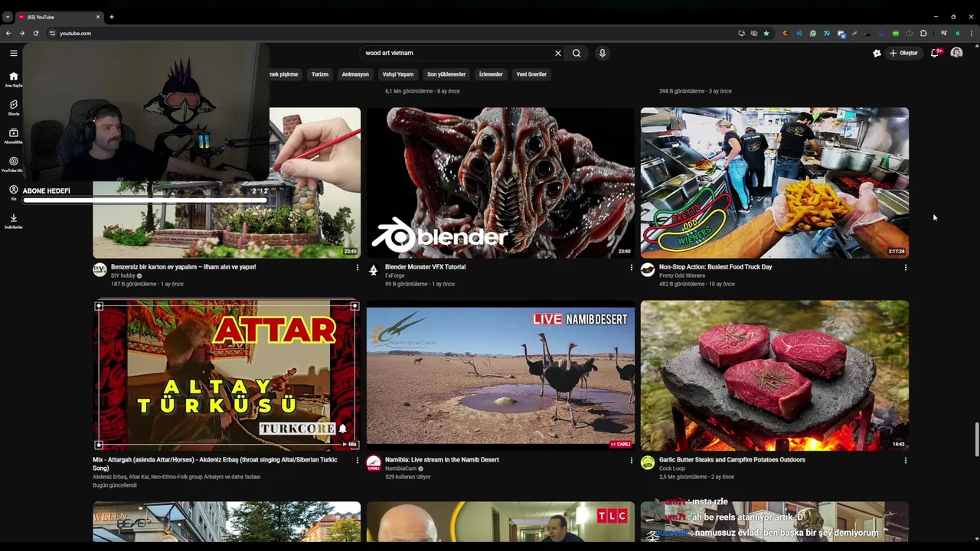Image resolution: width=980 pixels, height=551 pixels.
Task: Click the Non-Stop Action video title
Action: 715,267
